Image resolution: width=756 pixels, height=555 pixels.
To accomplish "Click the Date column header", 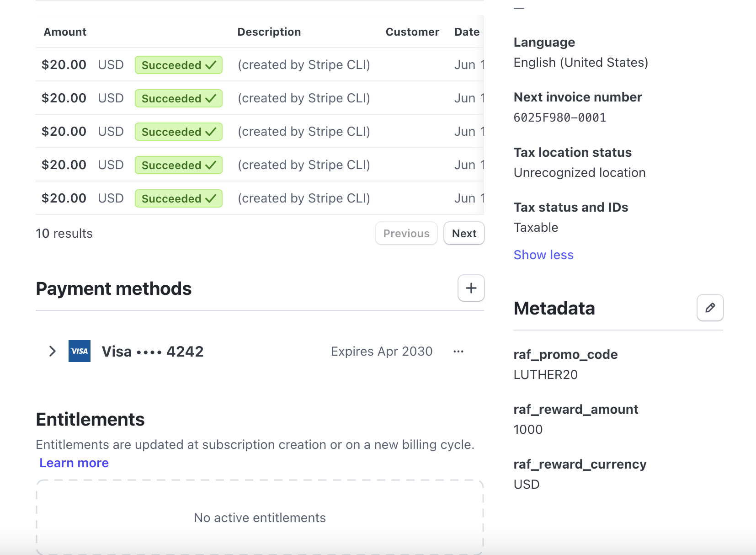I will point(467,32).
